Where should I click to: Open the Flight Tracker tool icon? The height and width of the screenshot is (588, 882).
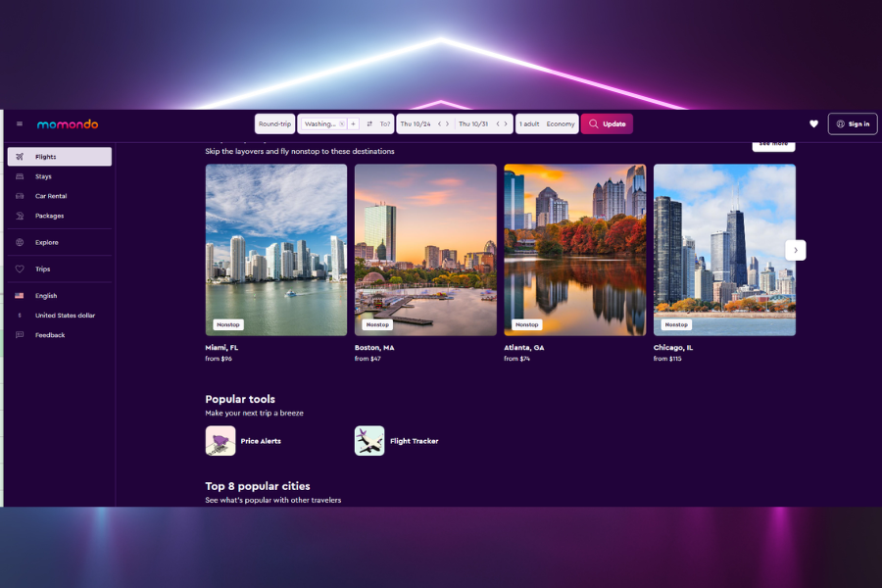tap(369, 441)
